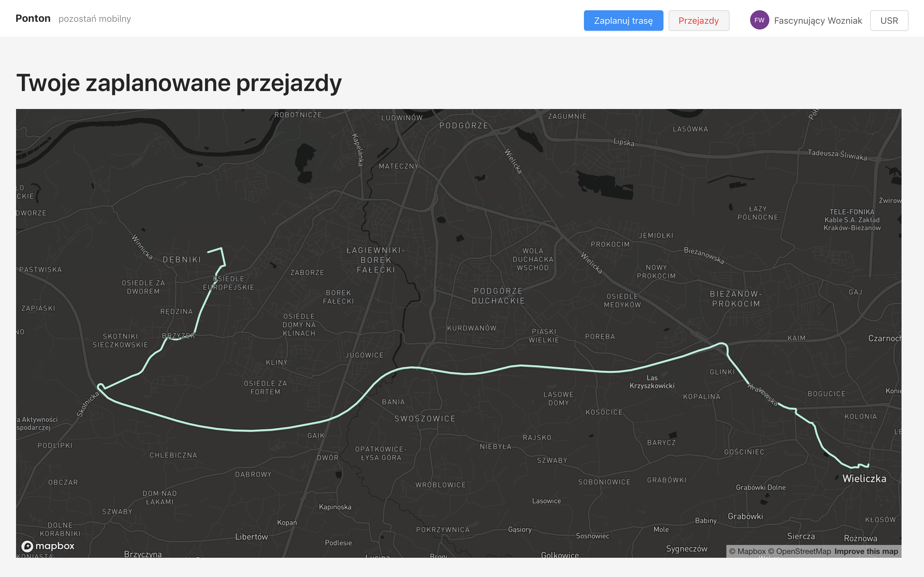924x577 pixels.
Task: Click the Ponton brand logo
Action: point(33,18)
